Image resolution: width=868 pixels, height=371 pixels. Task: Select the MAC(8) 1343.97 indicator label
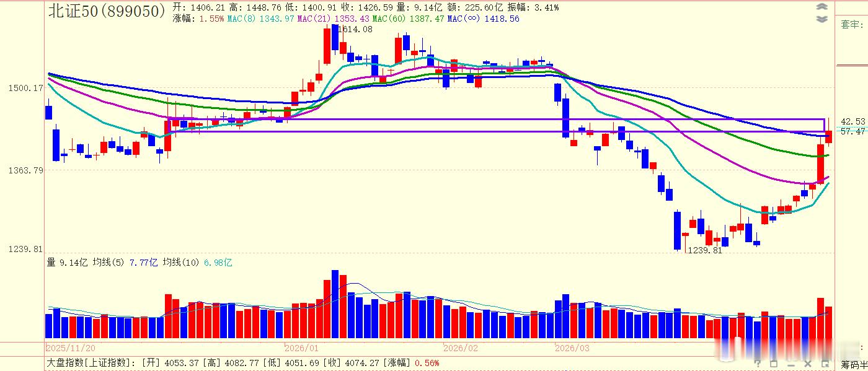pos(260,19)
